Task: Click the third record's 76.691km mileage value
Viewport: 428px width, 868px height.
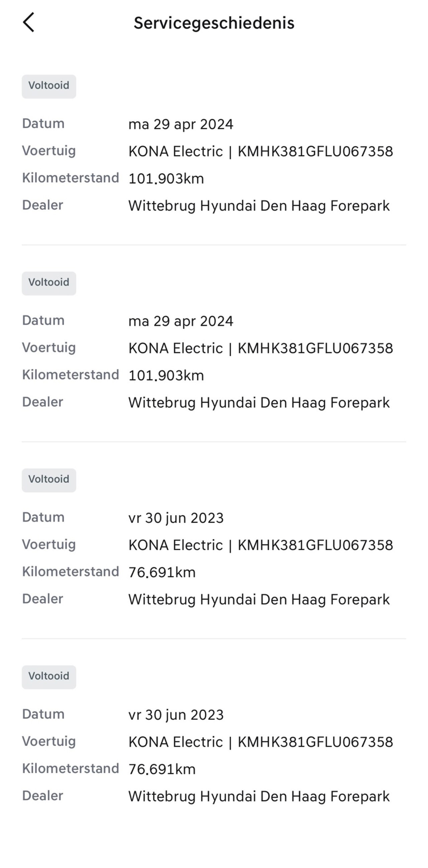Action: click(x=162, y=572)
